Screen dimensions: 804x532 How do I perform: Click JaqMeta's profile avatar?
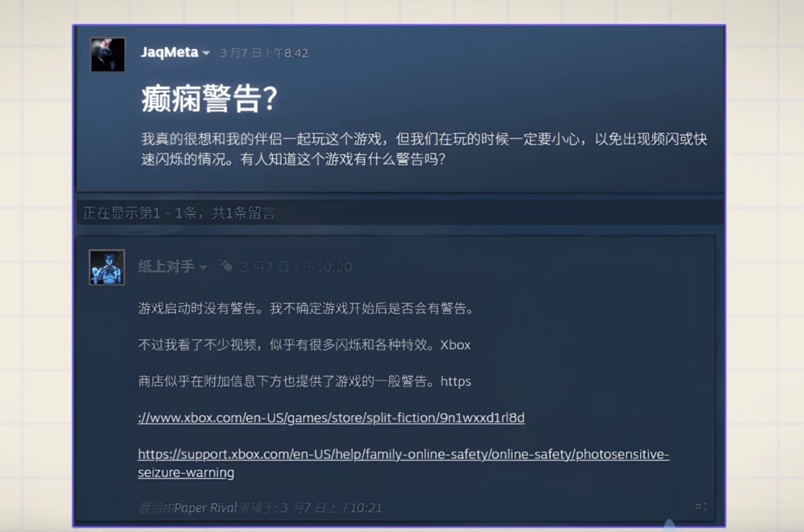pyautogui.click(x=108, y=54)
